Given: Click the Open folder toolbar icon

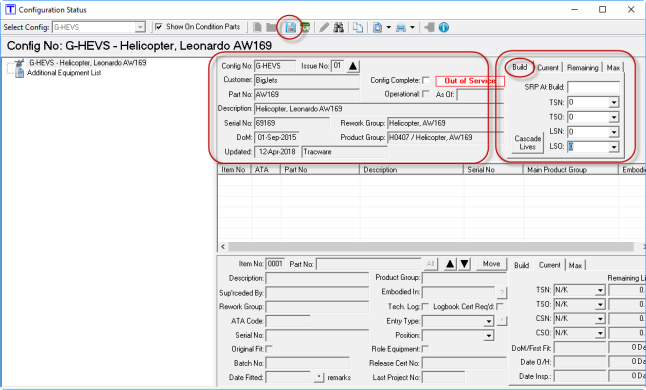Looking at the screenshot, I should 271,28.
